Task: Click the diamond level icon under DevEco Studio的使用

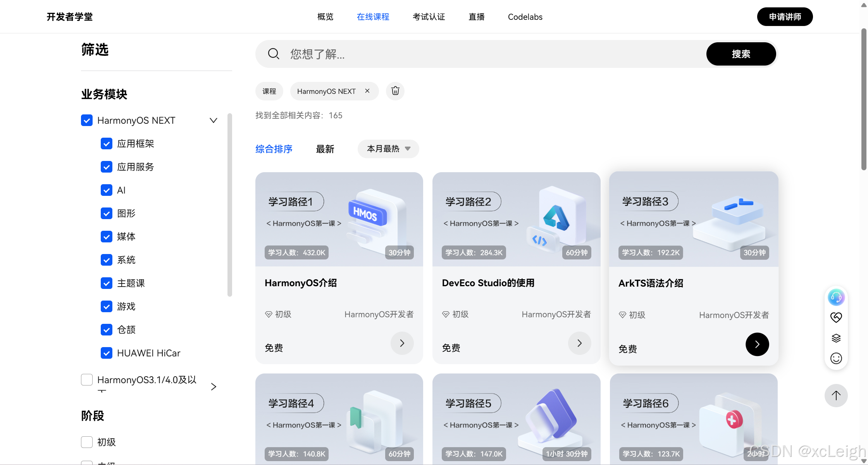Action: [446, 314]
